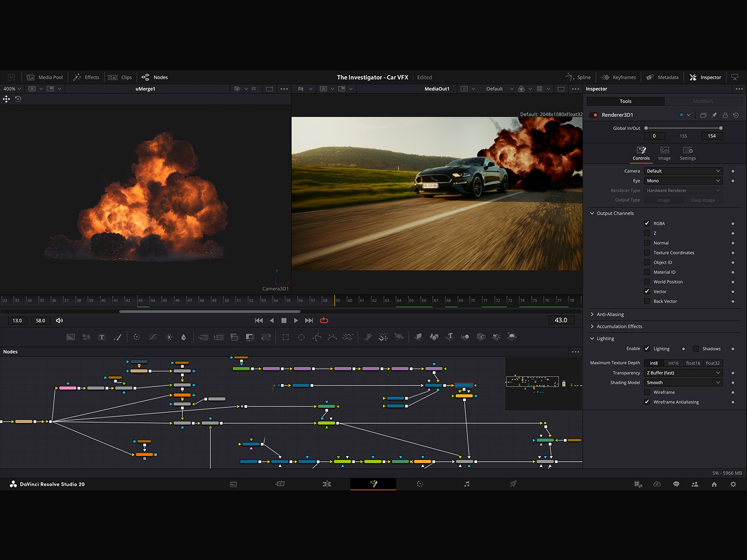Switch to the Image tab

(x=665, y=153)
